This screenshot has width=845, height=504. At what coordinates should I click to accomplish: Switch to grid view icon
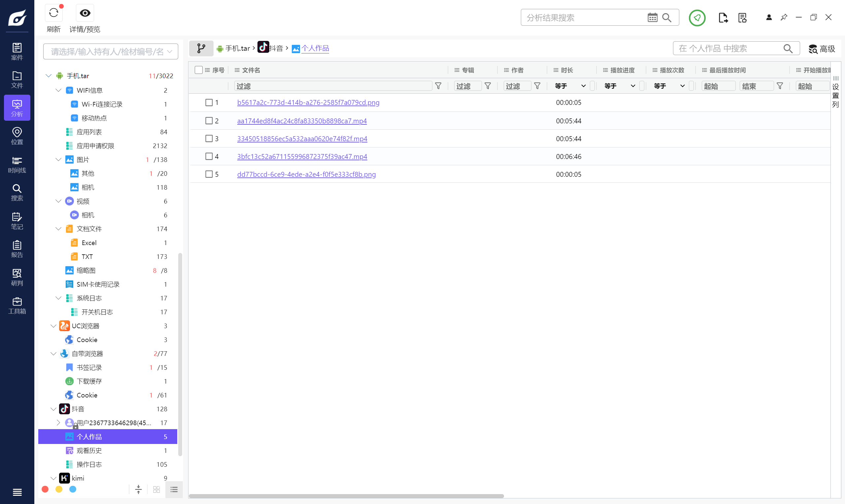click(156, 489)
